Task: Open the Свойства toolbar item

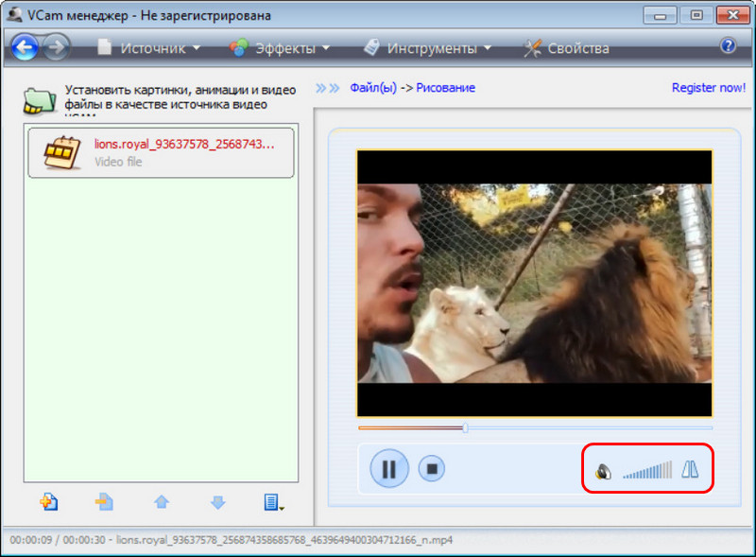Action: [567, 48]
